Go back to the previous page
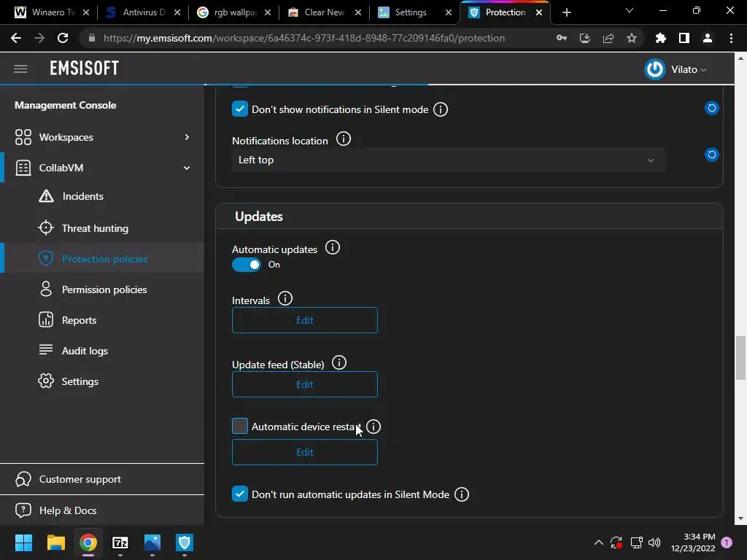 point(16,38)
